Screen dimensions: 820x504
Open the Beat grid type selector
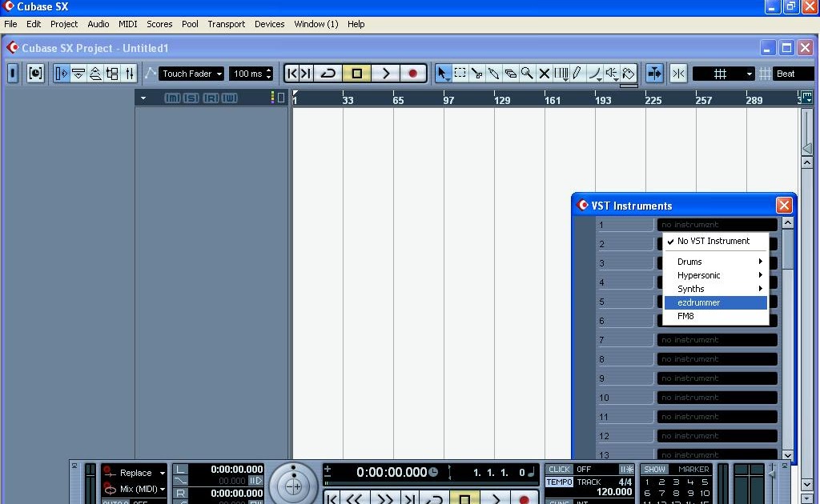tap(792, 74)
